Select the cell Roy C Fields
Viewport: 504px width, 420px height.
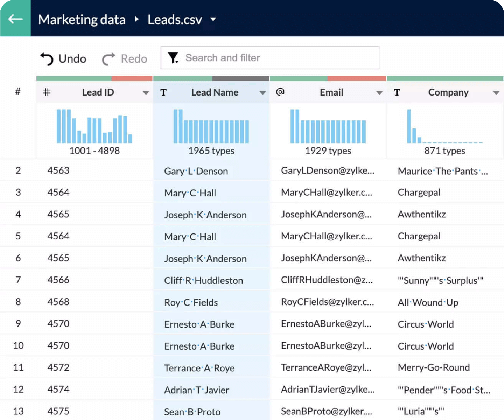pyautogui.click(x=211, y=302)
